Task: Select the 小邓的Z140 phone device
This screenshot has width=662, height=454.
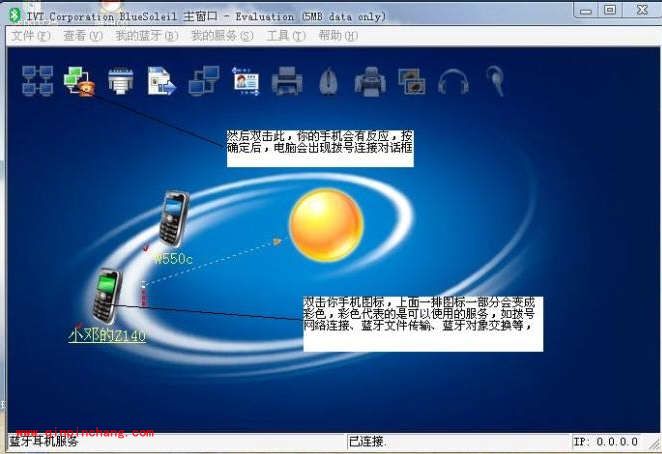Action: (x=106, y=296)
